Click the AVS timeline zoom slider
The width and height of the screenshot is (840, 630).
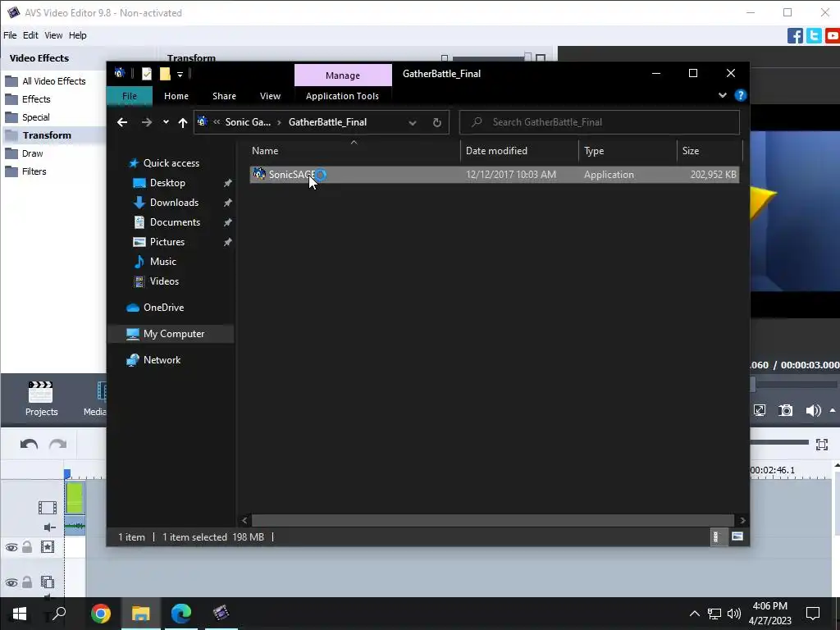click(x=778, y=442)
